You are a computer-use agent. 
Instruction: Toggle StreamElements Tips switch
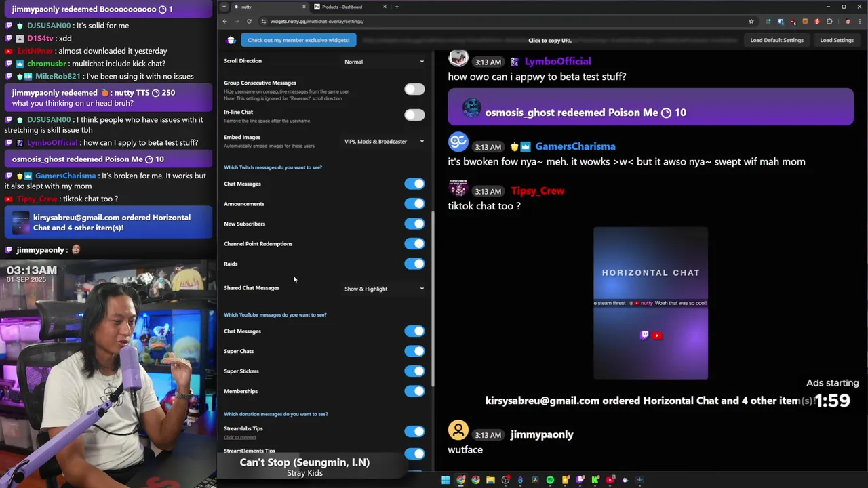point(414,453)
